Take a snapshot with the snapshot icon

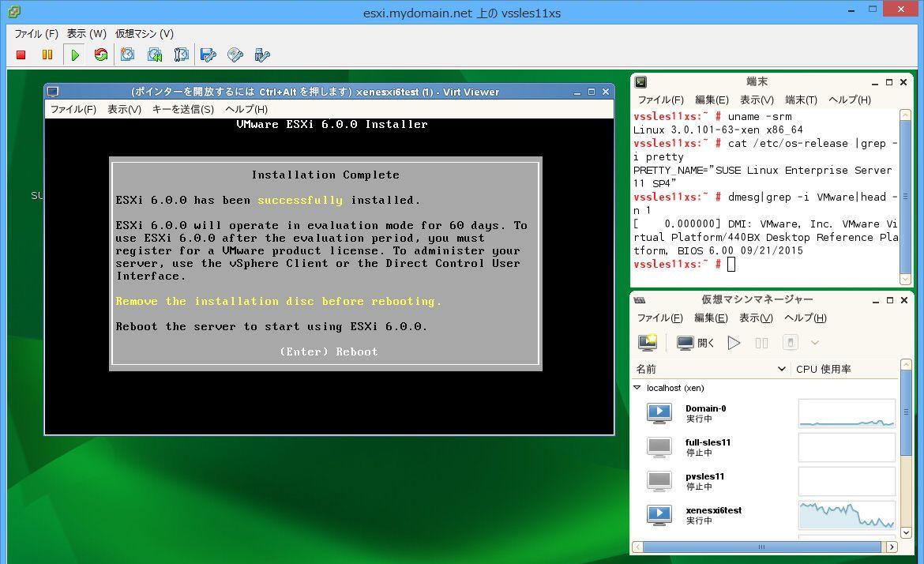(127, 55)
